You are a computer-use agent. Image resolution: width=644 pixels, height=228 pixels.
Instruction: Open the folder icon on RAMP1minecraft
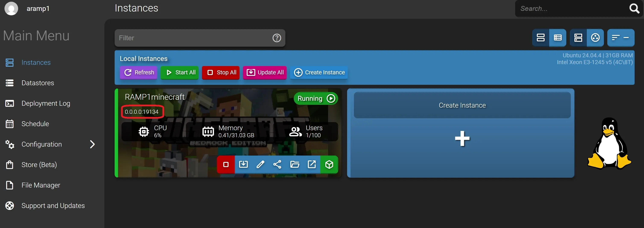point(295,164)
